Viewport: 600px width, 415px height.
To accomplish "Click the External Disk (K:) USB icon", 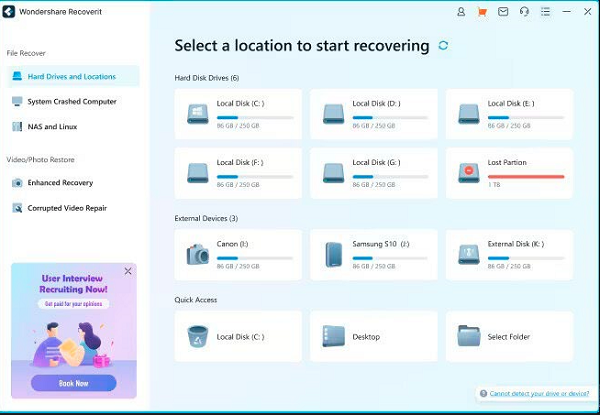I will (469, 254).
